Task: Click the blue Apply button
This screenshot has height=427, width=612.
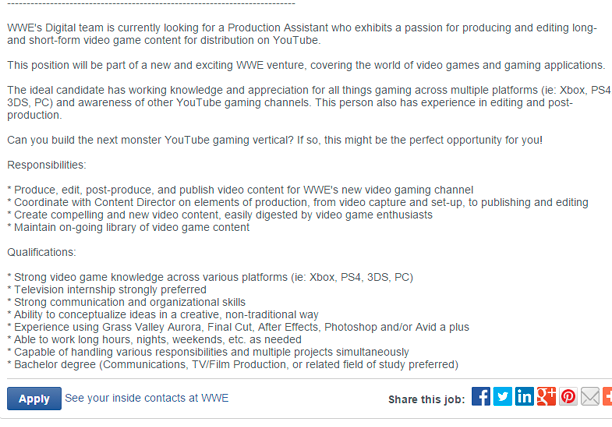Action: (34, 399)
